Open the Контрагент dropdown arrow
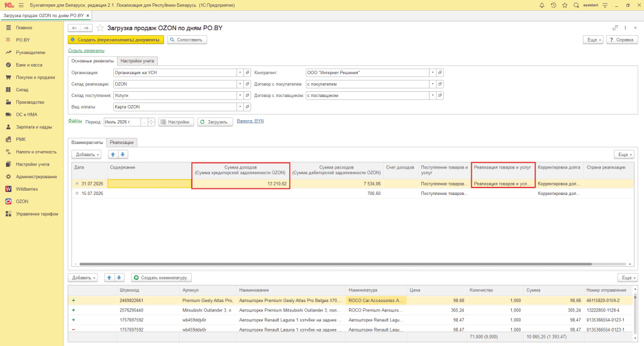The image size is (644, 346). [433, 73]
